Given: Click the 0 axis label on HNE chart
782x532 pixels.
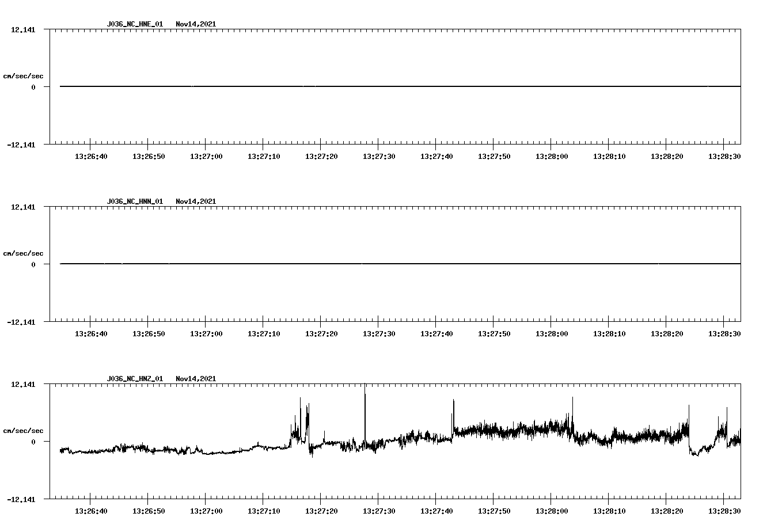Looking at the screenshot, I should coord(33,87).
